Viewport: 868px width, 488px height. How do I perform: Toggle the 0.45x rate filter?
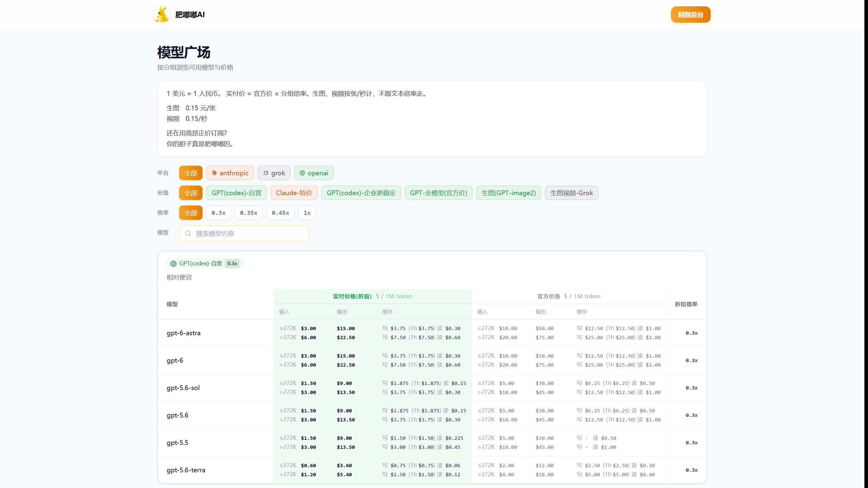[280, 213]
